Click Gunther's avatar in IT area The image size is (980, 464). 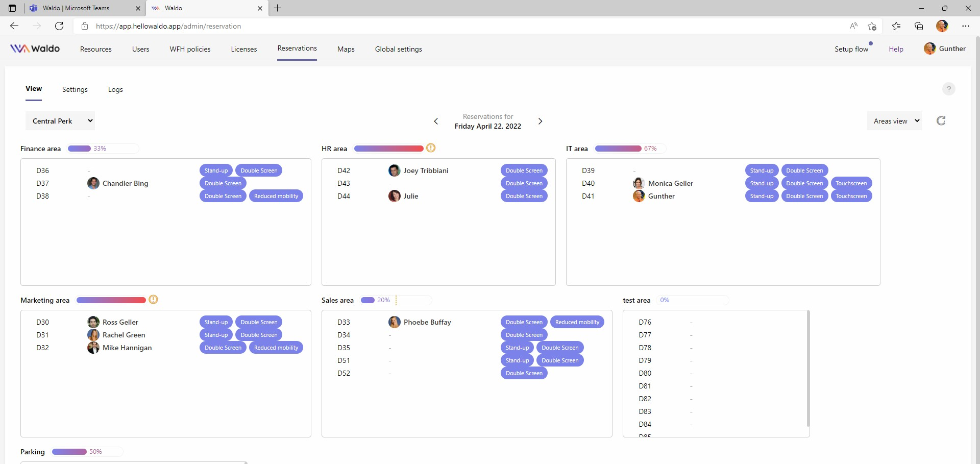point(639,196)
